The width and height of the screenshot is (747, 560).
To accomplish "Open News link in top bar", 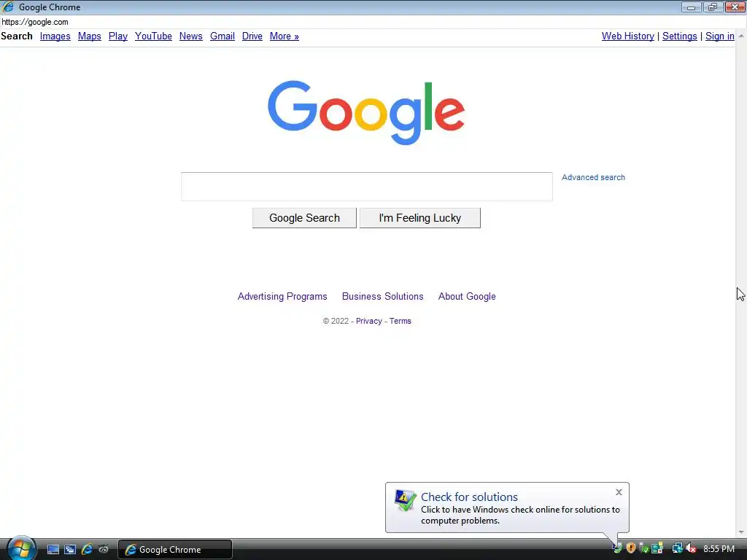I will (x=191, y=36).
